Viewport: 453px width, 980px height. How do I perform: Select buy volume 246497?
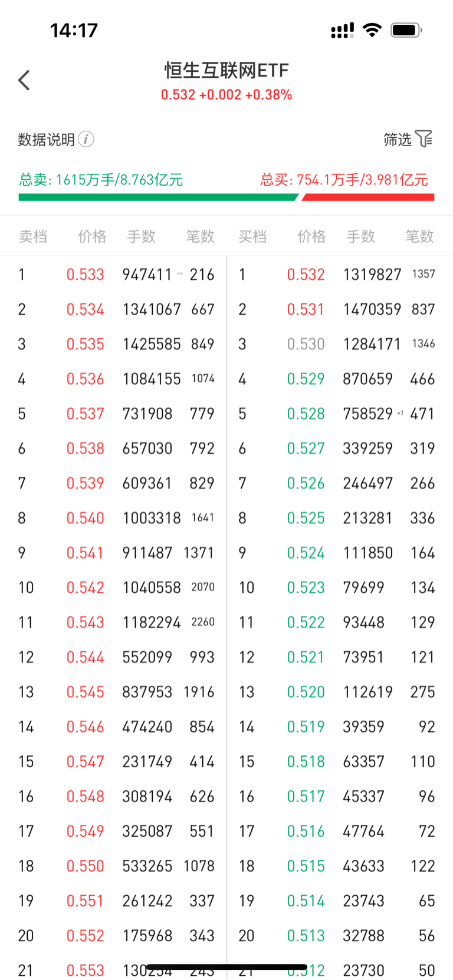tap(368, 483)
